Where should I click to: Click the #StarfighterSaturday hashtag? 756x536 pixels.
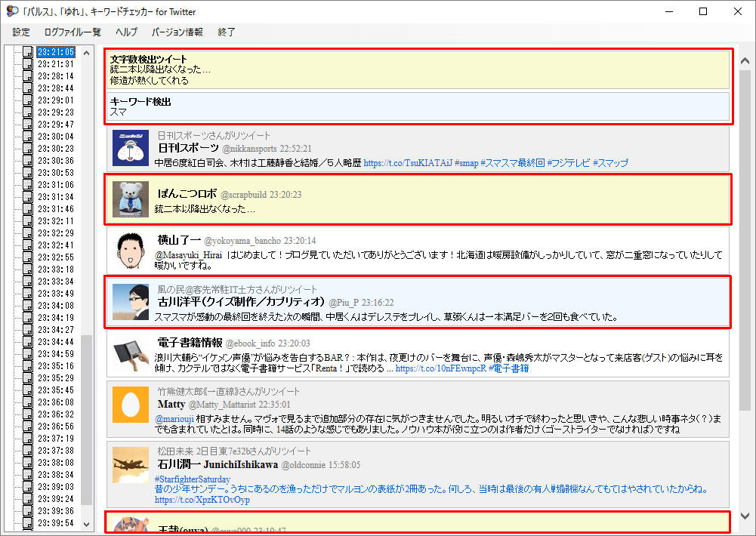193,479
